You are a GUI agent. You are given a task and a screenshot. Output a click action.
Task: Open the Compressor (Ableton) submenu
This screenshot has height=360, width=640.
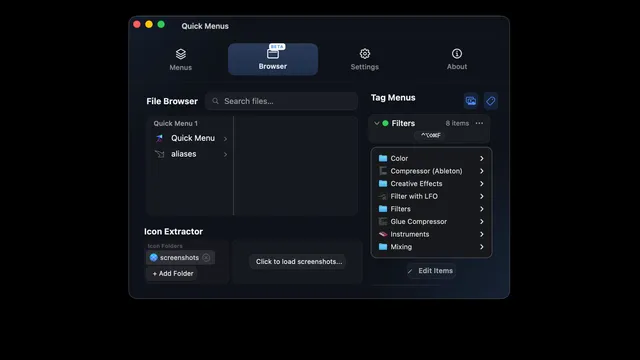point(431,171)
